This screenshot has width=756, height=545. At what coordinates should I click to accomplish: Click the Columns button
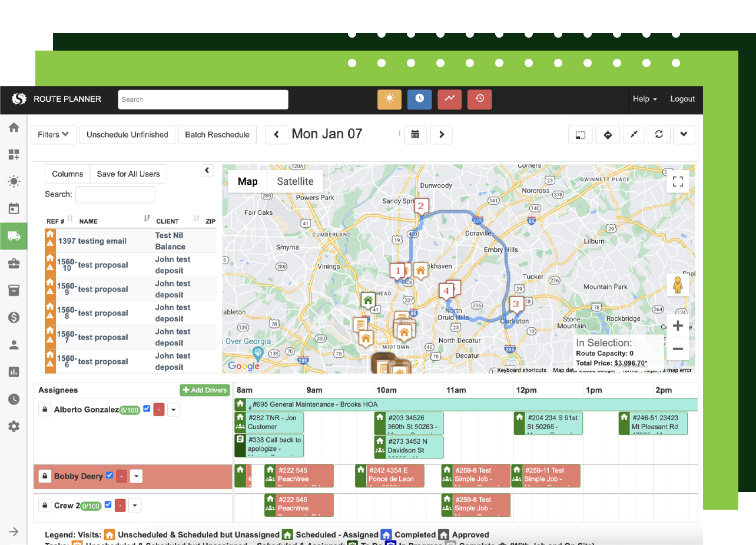click(68, 174)
